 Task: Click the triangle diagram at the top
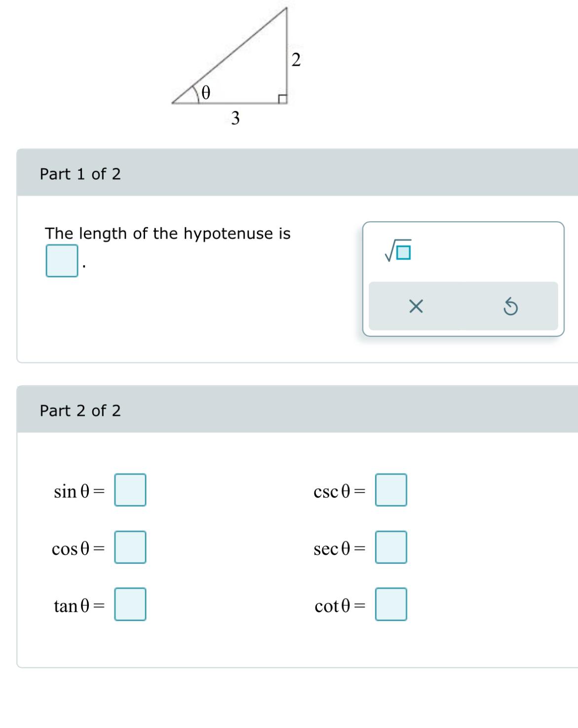point(232,59)
